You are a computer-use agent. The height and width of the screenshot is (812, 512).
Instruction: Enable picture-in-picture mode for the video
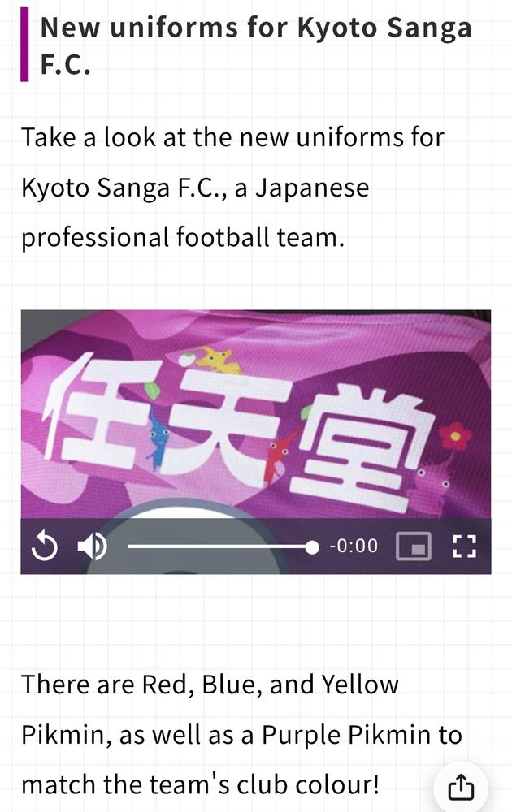click(414, 546)
